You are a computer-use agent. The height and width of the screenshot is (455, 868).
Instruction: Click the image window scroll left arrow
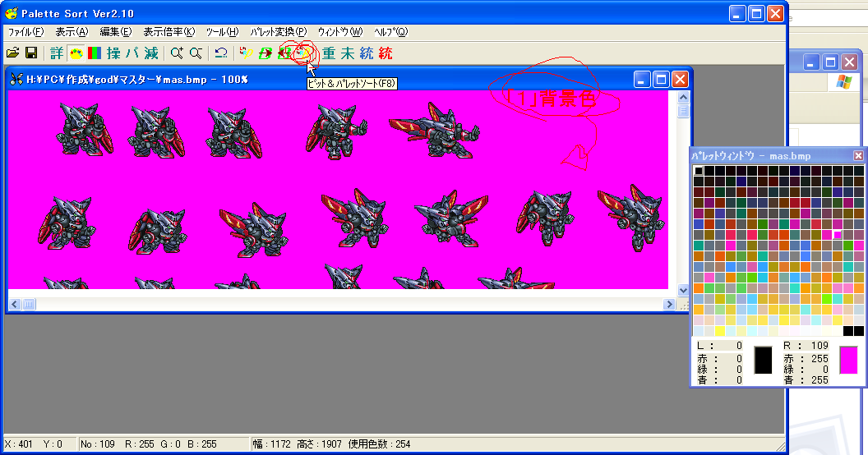tap(15, 304)
